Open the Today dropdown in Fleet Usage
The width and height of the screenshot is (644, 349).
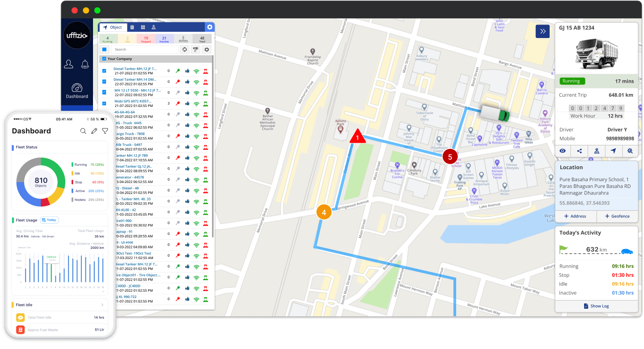(x=50, y=220)
